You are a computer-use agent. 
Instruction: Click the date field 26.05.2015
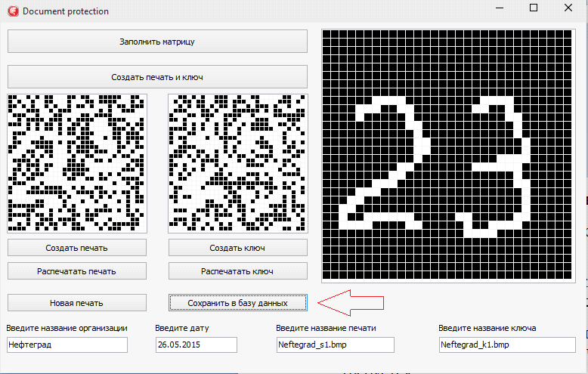click(x=196, y=345)
